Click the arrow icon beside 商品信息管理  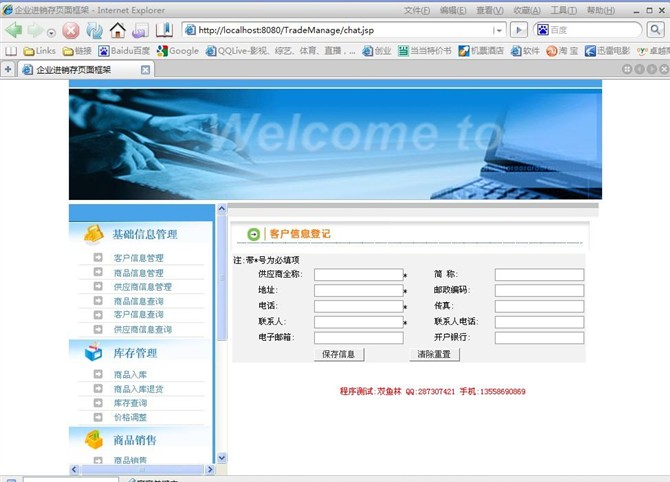point(98,272)
